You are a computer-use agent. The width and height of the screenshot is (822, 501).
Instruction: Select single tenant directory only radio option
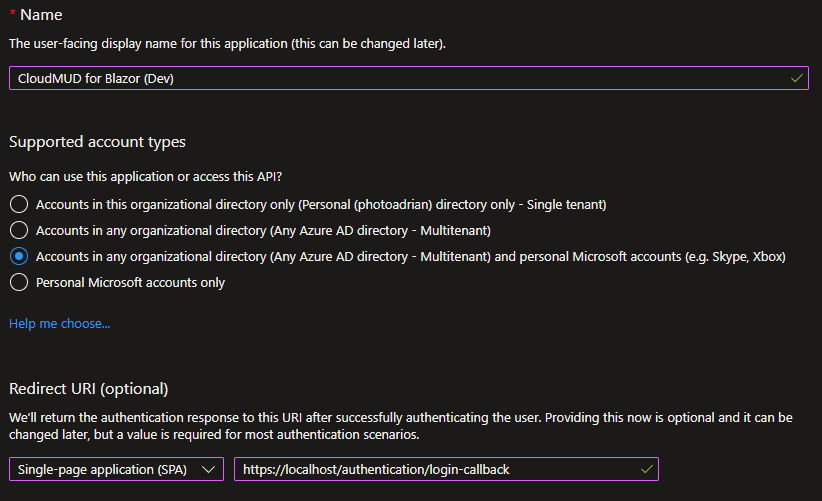click(19, 204)
